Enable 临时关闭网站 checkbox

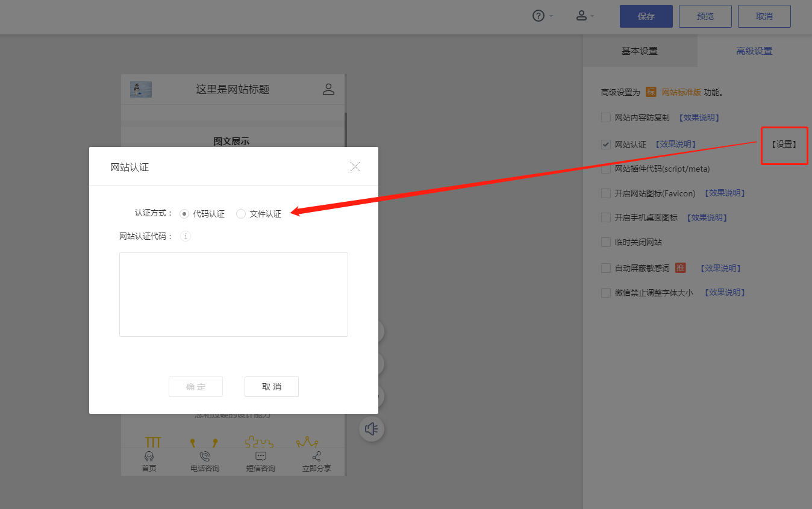pyautogui.click(x=606, y=242)
